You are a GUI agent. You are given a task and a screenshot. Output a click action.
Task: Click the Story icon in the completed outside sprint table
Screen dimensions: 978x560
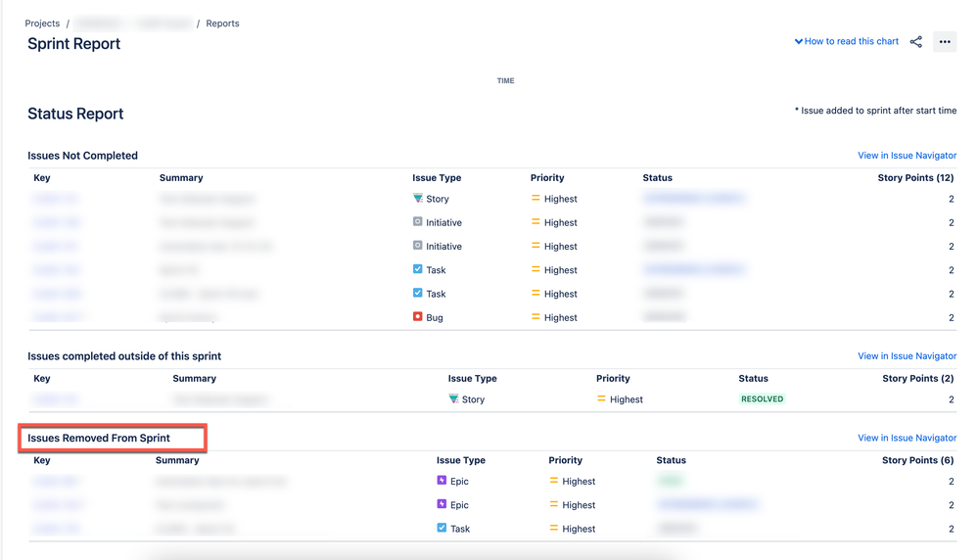pos(453,398)
